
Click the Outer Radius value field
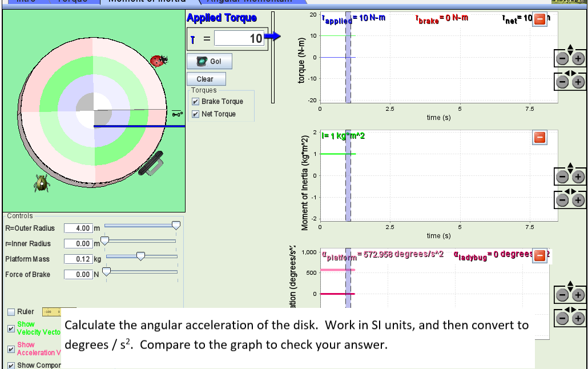[x=78, y=228]
